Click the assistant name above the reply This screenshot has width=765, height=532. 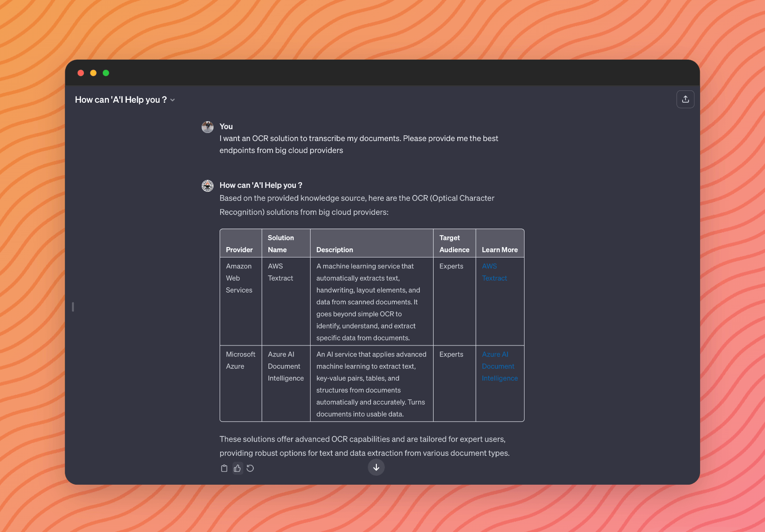pos(261,186)
